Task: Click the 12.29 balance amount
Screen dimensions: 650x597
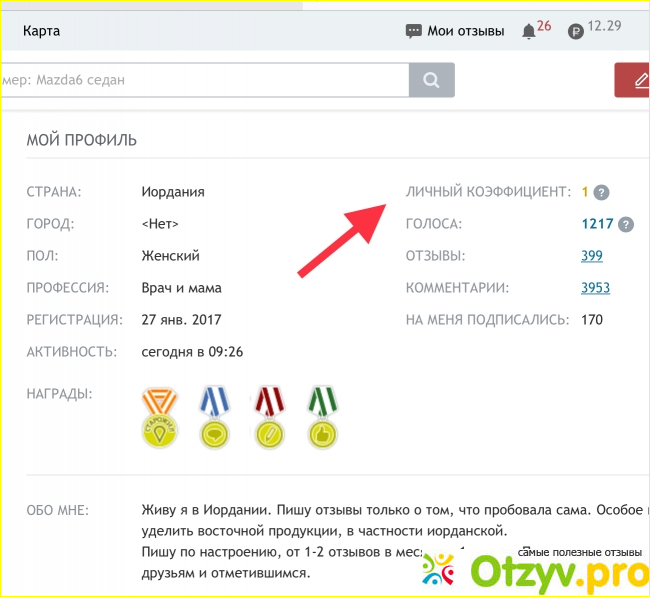Action: click(605, 26)
